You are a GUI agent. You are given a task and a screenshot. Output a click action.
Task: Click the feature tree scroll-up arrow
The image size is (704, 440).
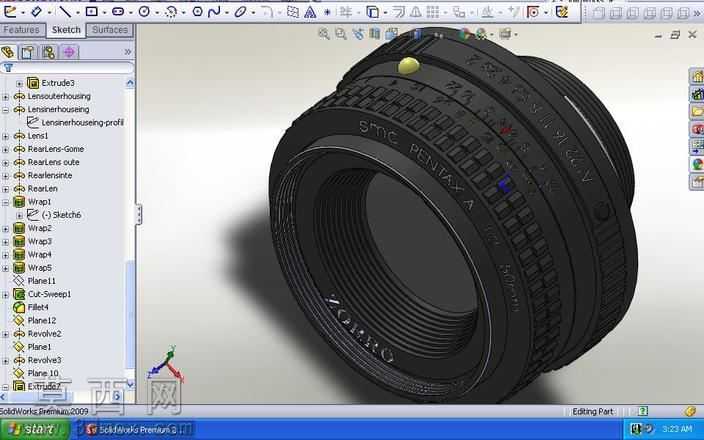(x=130, y=83)
